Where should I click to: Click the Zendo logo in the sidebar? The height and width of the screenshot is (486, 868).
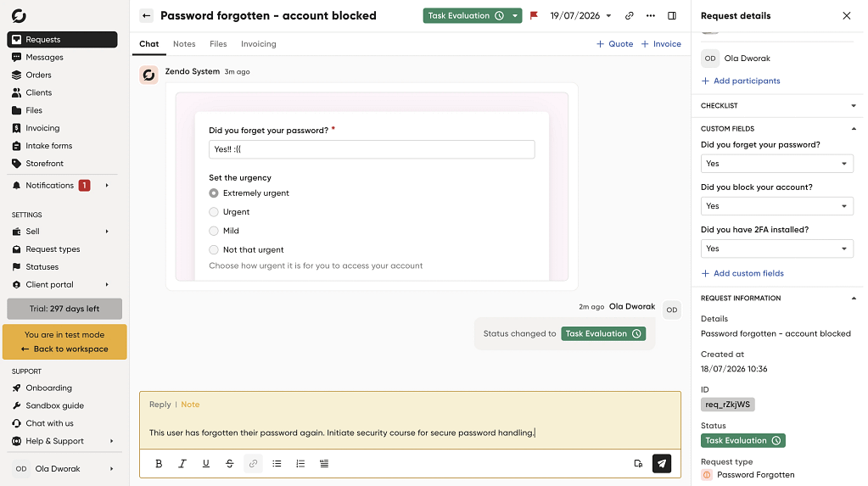pos(19,15)
